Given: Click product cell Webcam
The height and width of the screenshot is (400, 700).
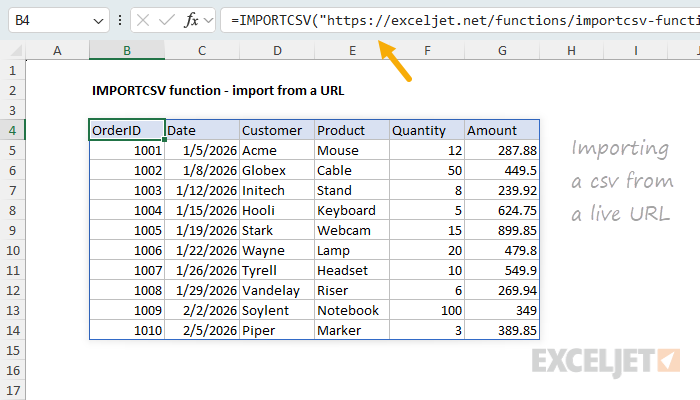Looking at the screenshot, I should coord(352,230).
